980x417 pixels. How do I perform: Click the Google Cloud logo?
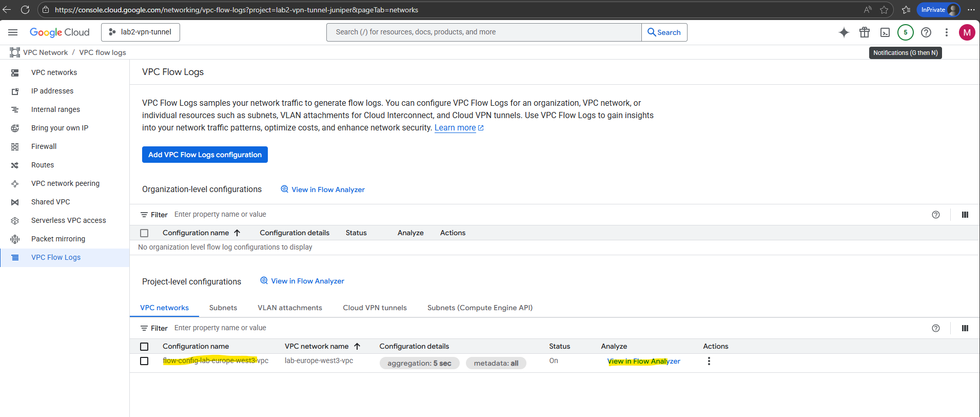point(60,32)
